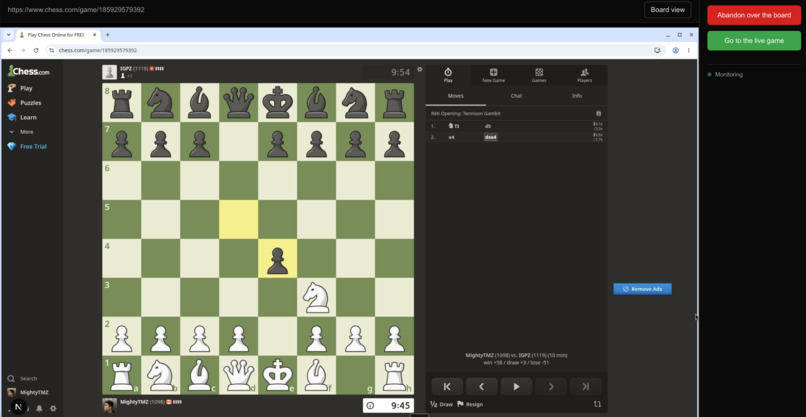Select the white knight on f3
Viewport: 806px width, 417px height.
(x=316, y=297)
